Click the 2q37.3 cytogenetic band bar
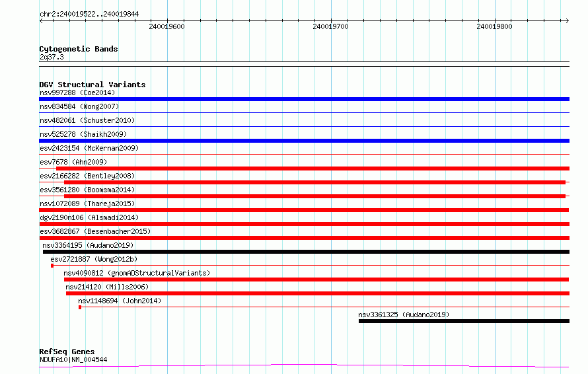The width and height of the screenshot is (588, 374). tap(304, 64)
